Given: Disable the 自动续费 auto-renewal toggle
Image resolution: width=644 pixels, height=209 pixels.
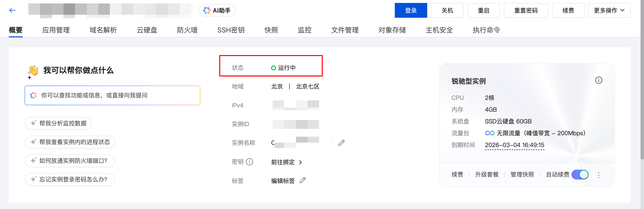Looking at the screenshot, I should [580, 175].
